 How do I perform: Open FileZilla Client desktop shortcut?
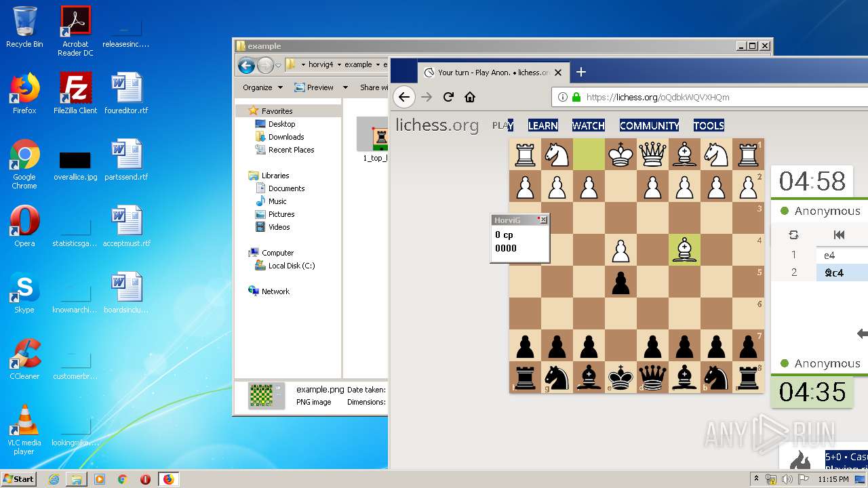click(x=75, y=94)
